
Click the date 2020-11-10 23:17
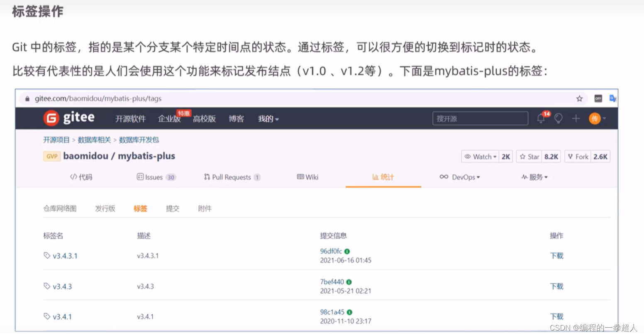tap(346, 321)
